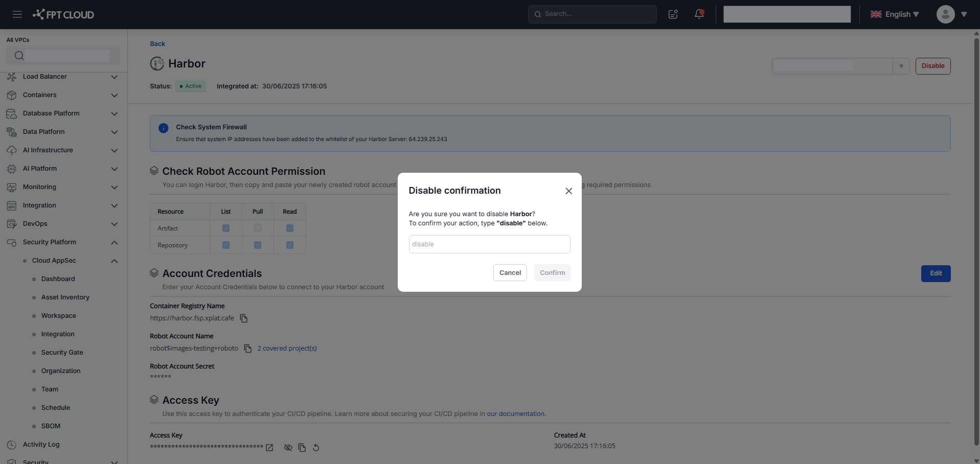Open the Team menu item

(50, 389)
